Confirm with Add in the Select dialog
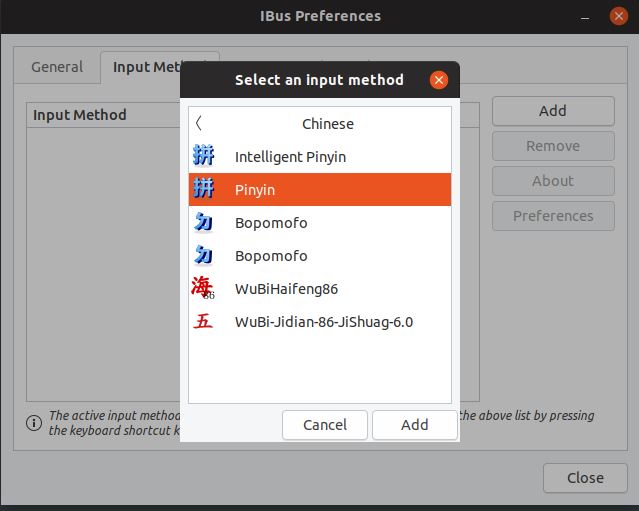The image size is (639, 511). pyautogui.click(x=414, y=425)
